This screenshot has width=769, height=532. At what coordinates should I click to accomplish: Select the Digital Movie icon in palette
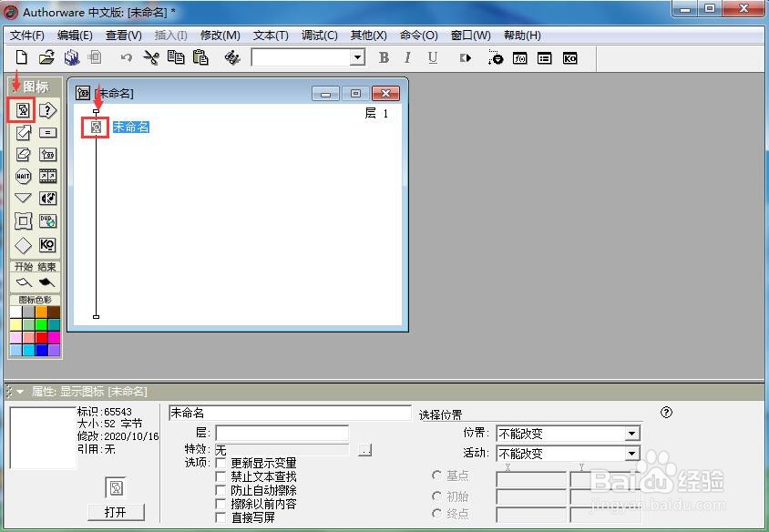click(47, 176)
